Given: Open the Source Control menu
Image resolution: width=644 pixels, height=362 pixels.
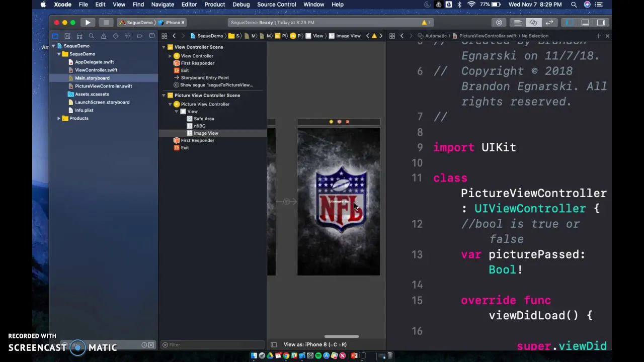Looking at the screenshot, I should [276, 5].
